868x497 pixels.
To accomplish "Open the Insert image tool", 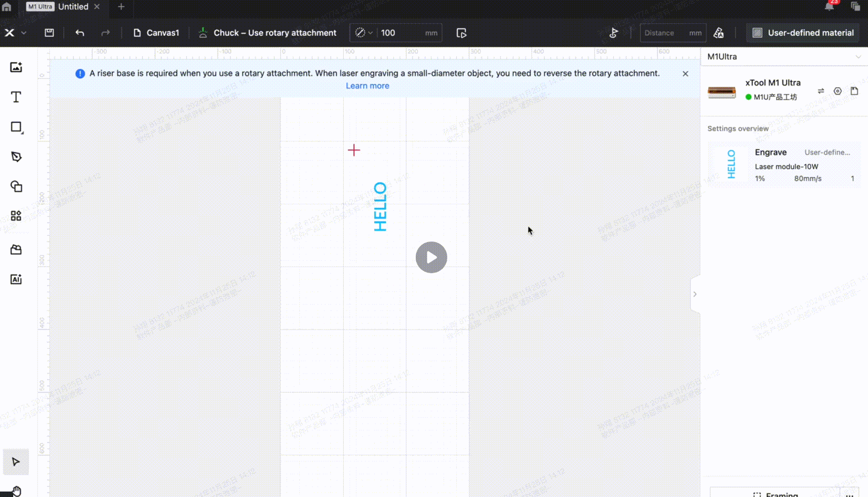I will pyautogui.click(x=16, y=67).
